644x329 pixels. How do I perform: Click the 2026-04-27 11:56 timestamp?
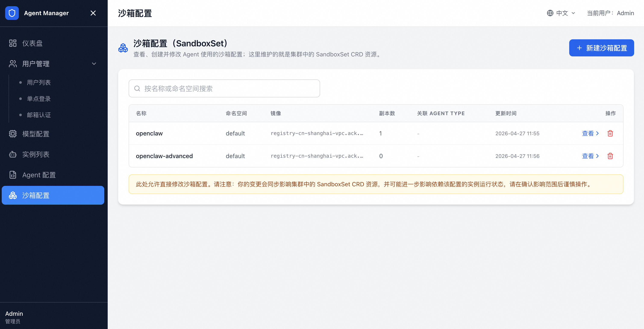tap(517, 156)
